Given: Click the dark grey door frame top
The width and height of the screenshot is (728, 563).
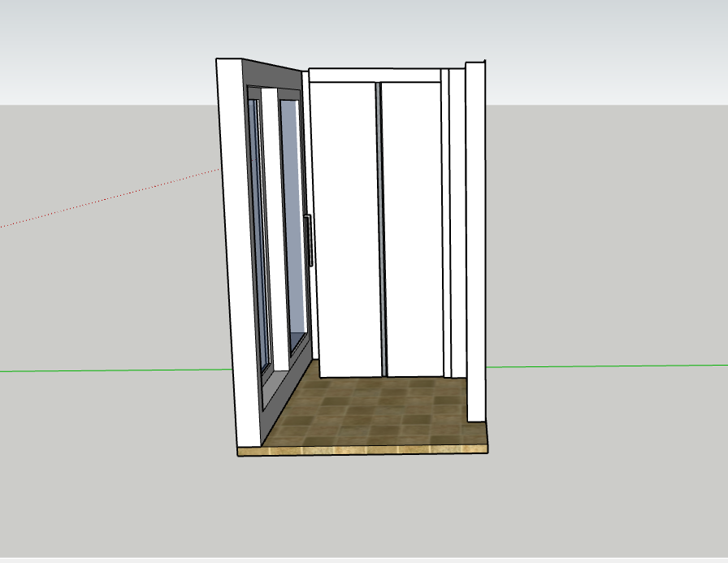Looking at the screenshot, I should pyautogui.click(x=271, y=74).
